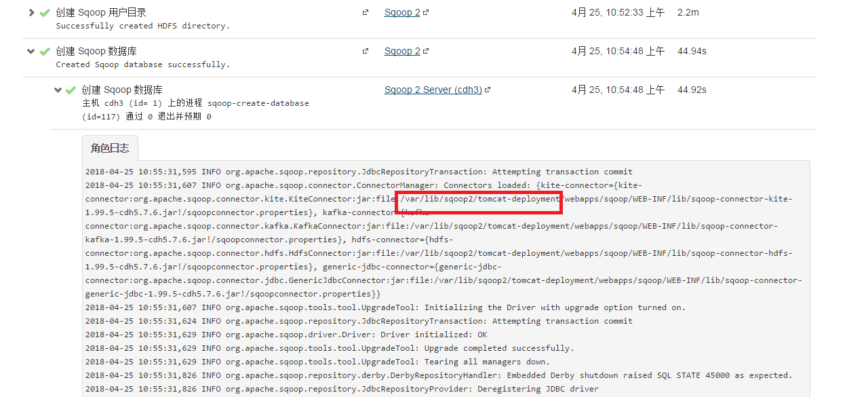The height and width of the screenshot is (397, 868).
Task: Click duration value 44.92s
Action: pyautogui.click(x=692, y=90)
